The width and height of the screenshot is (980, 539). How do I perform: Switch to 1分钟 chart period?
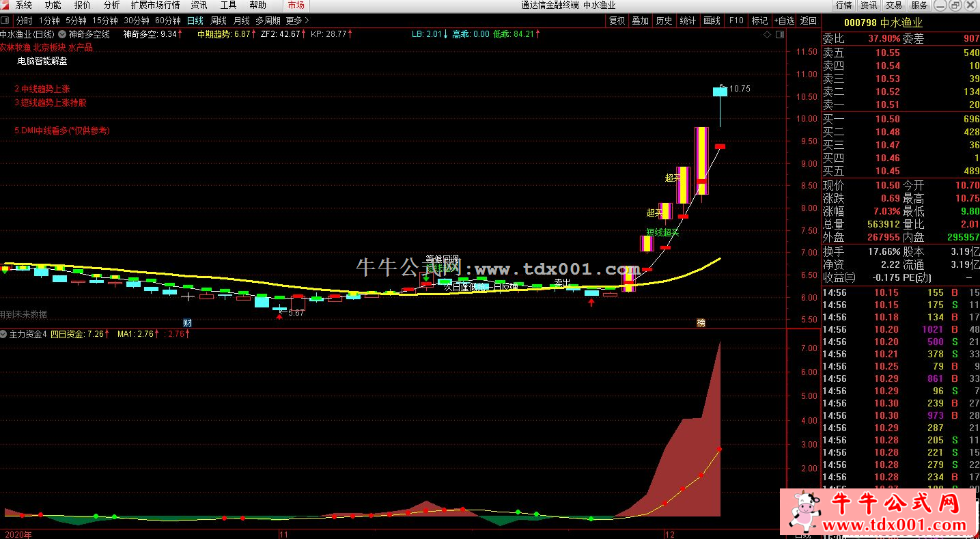49,20
